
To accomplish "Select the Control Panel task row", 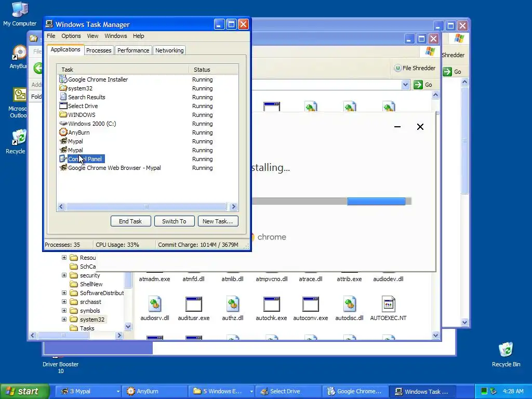I will tap(148, 159).
